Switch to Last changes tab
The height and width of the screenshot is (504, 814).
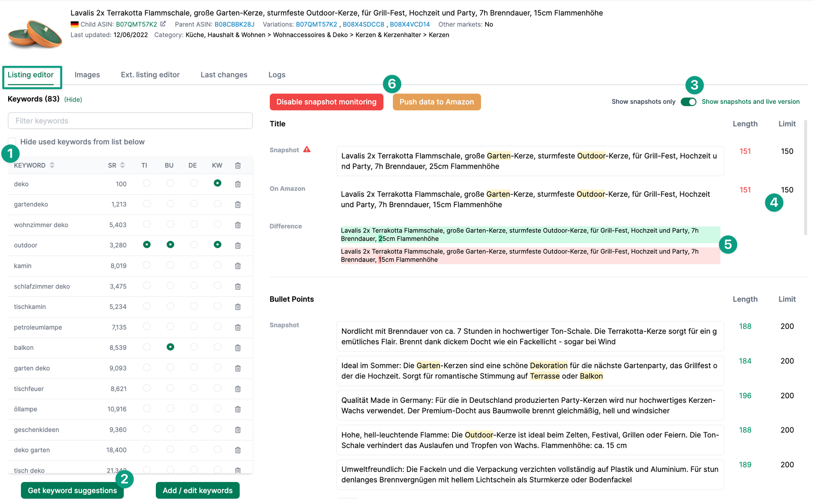[224, 75]
